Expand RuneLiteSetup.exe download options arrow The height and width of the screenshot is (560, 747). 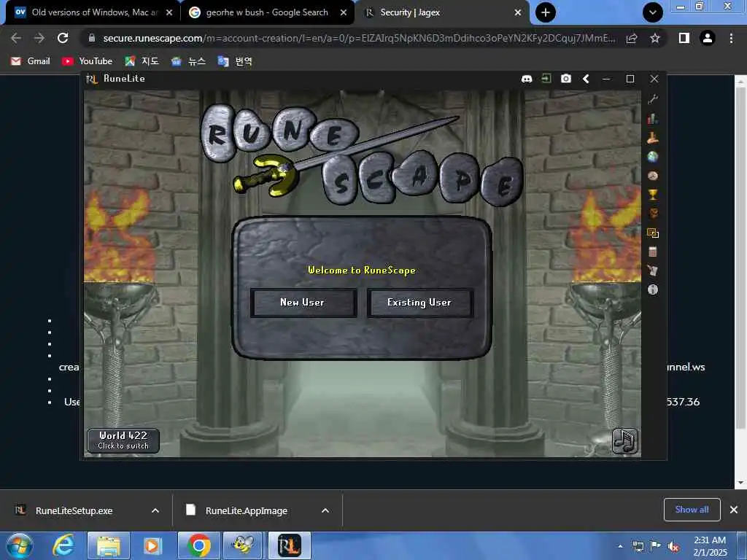pyautogui.click(x=155, y=510)
